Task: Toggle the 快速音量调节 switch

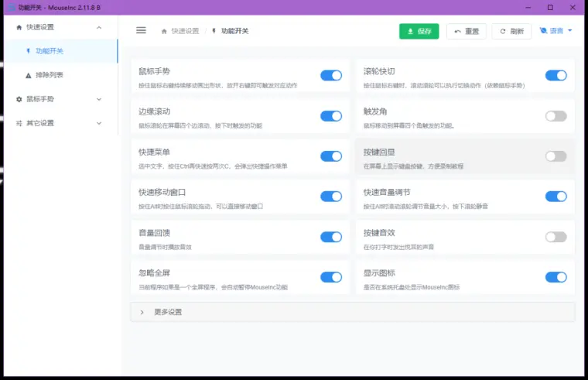Action: point(556,196)
